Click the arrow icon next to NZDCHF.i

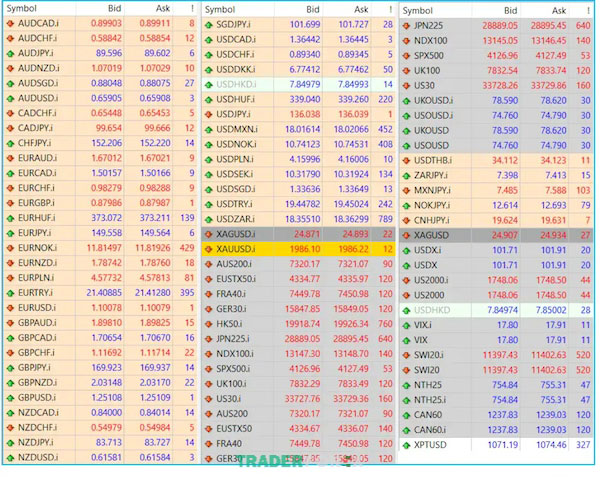10,428
